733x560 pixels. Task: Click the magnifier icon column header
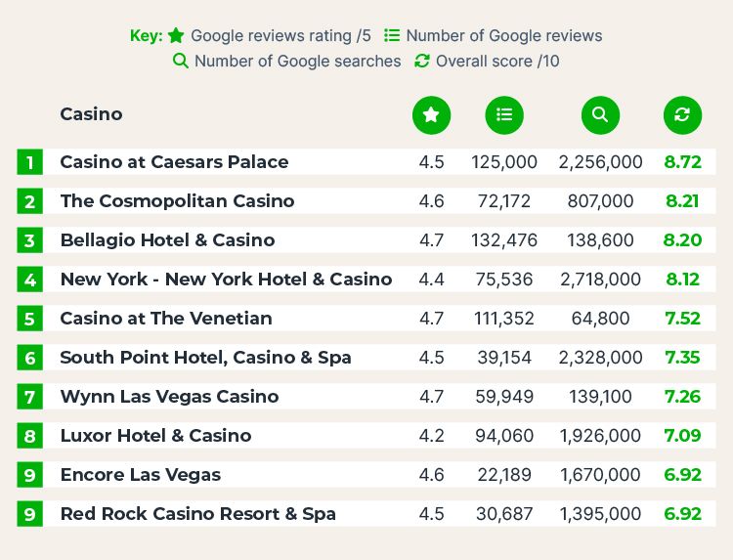(x=600, y=115)
